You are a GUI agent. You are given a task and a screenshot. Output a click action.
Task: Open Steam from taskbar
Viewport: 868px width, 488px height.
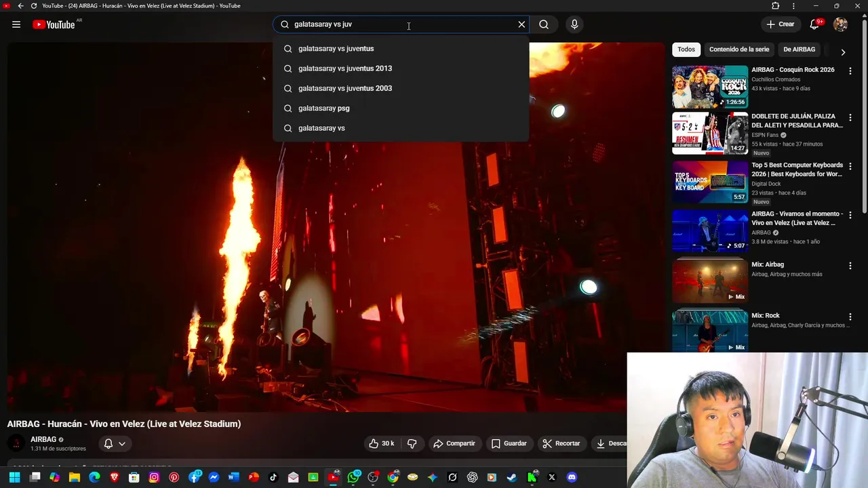pyautogui.click(x=512, y=477)
